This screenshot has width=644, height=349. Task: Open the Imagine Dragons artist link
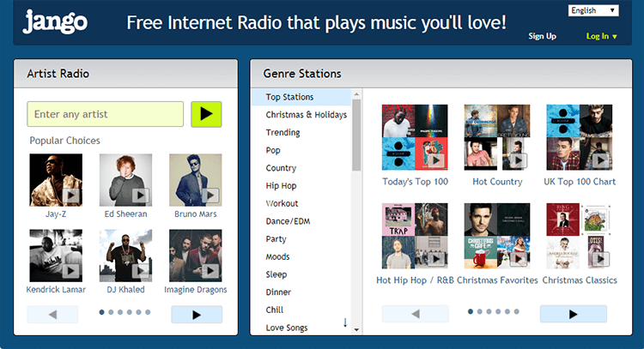pos(196,290)
